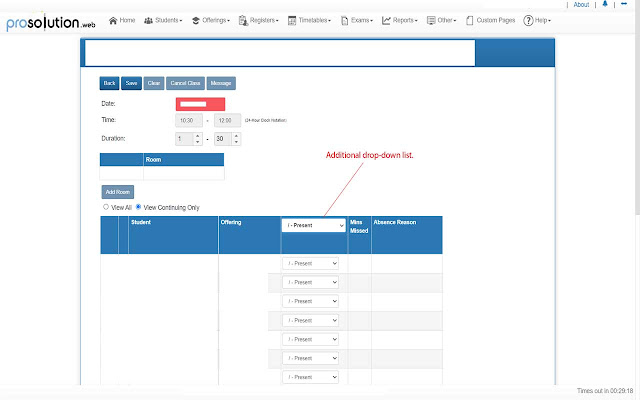Open the third row Present dropdown
Image resolution: width=640 pixels, height=400 pixels.
pos(311,301)
